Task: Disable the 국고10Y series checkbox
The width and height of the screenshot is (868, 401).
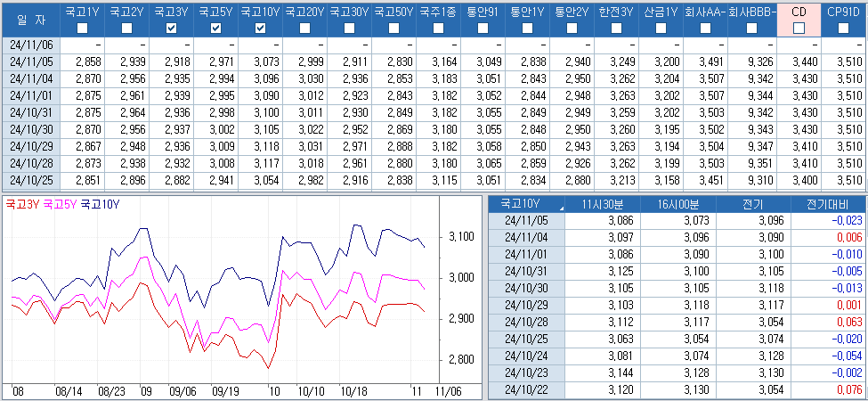Action: [x=260, y=29]
